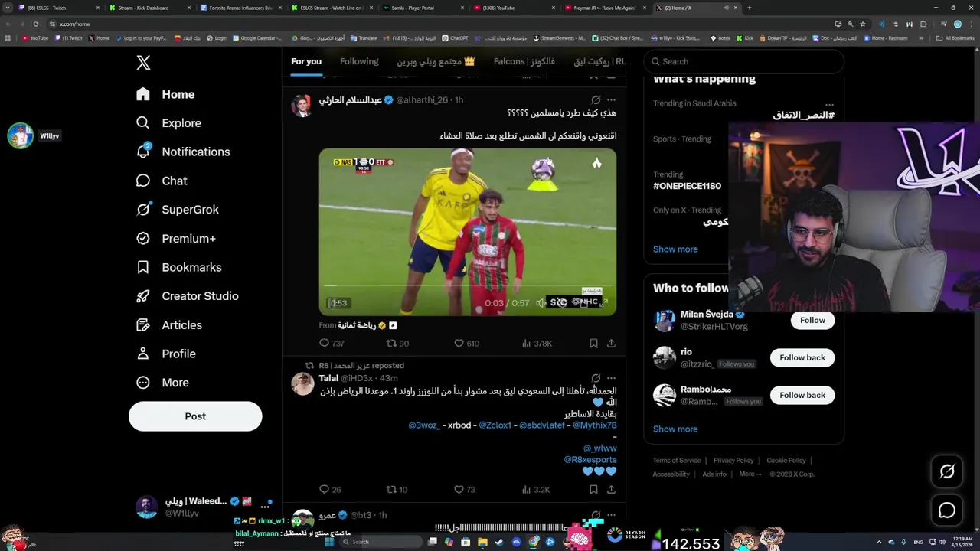
Task: Repost the post with 90 reposts
Action: 397,344
